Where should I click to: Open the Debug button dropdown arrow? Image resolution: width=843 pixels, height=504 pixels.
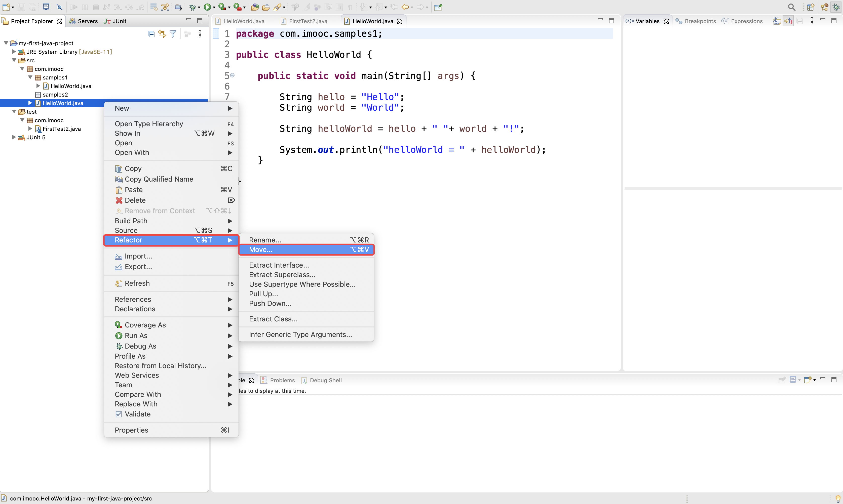coord(199,8)
